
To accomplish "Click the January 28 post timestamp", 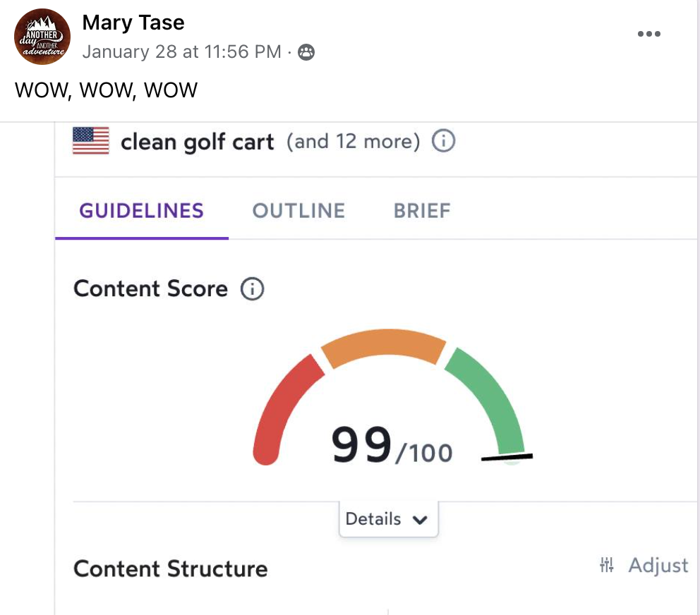I will (182, 52).
